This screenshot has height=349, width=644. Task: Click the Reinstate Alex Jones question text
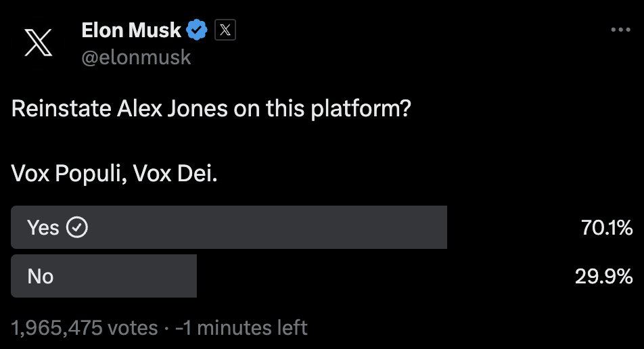coord(211,109)
